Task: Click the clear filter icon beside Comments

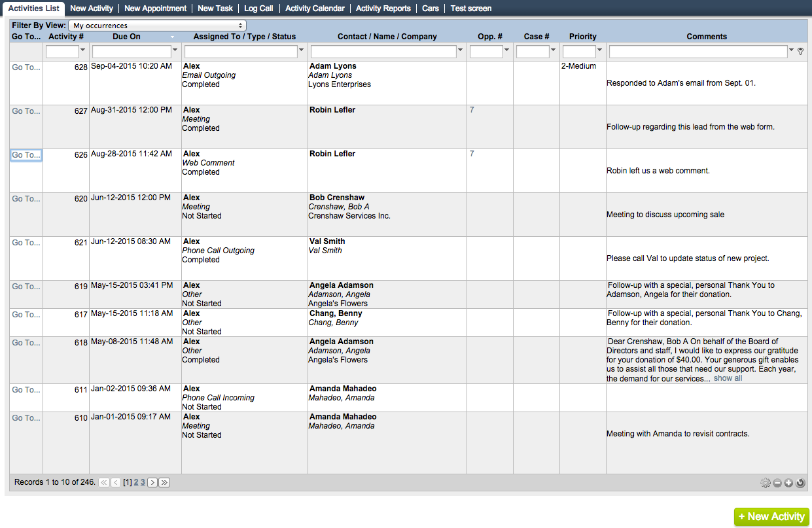Action: [801, 51]
